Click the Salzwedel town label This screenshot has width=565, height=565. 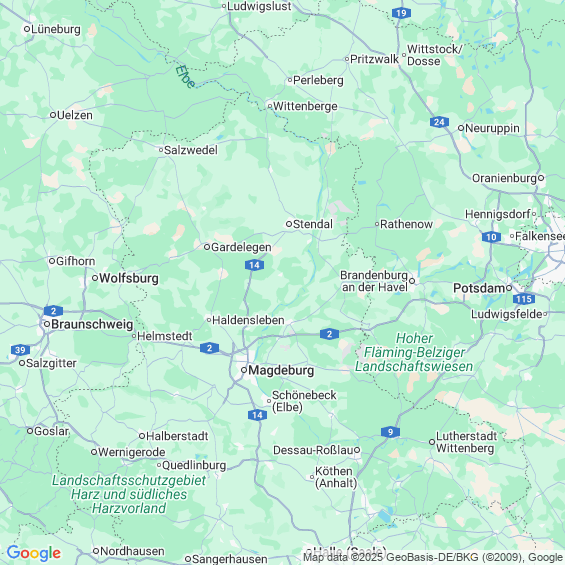tap(191, 150)
